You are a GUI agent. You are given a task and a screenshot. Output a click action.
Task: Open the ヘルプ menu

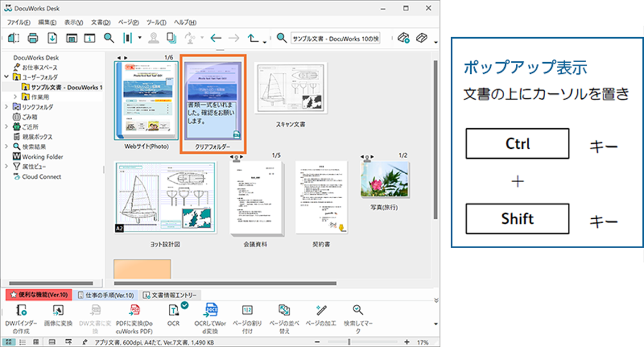tap(185, 22)
